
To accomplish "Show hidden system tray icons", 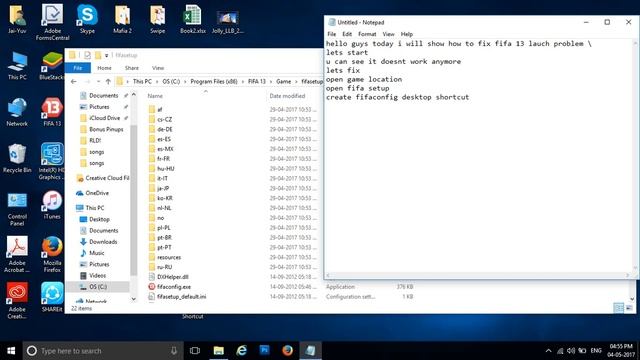I will [548, 351].
